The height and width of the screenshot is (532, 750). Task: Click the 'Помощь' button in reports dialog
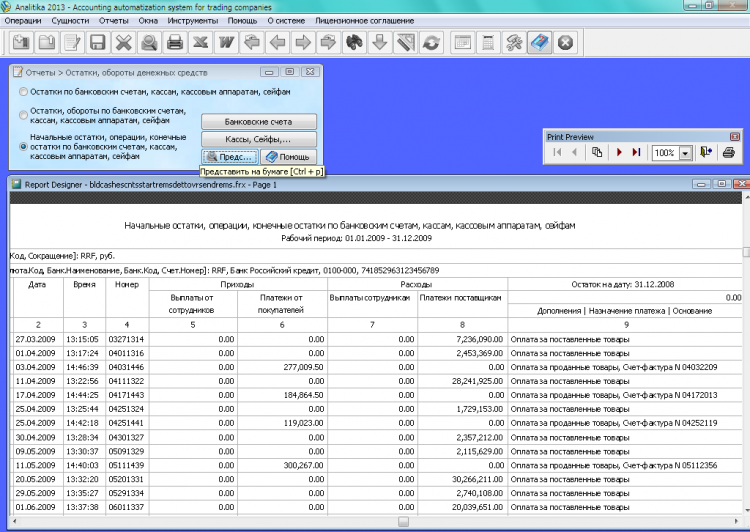coord(288,157)
